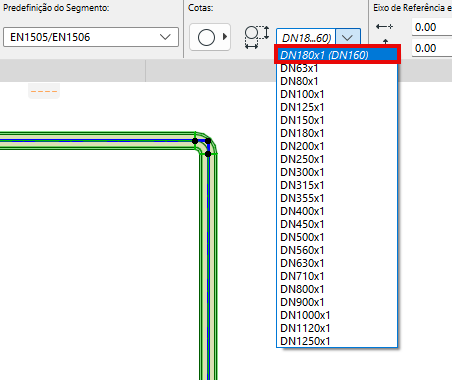The width and height of the screenshot is (452, 380).
Task: Choose DN80x1 from the size list
Action: (337, 81)
